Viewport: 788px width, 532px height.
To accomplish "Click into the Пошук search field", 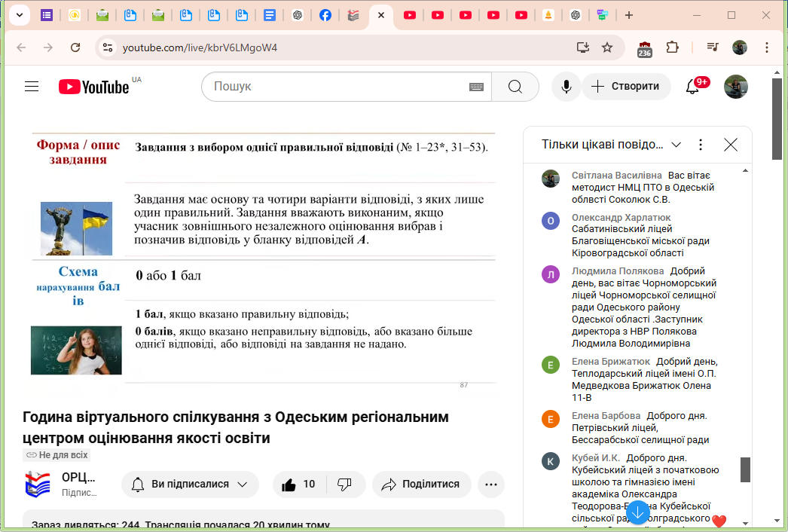I will (339, 87).
